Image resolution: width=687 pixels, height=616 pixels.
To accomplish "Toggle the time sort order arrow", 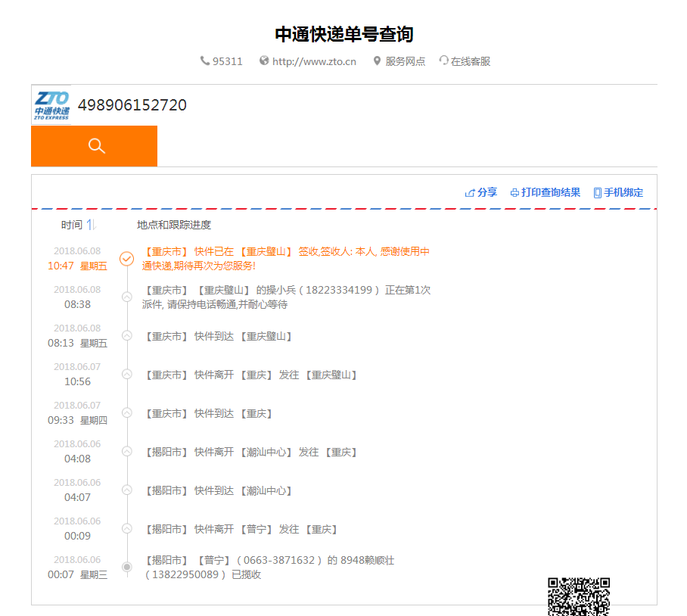I will pyautogui.click(x=91, y=225).
